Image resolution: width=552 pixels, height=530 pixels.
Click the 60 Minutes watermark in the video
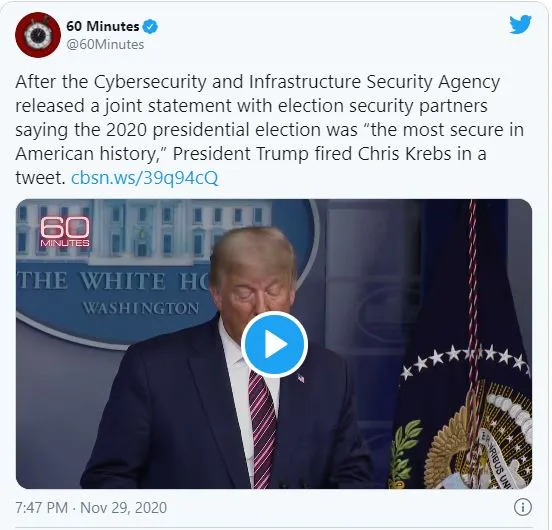click(x=65, y=232)
